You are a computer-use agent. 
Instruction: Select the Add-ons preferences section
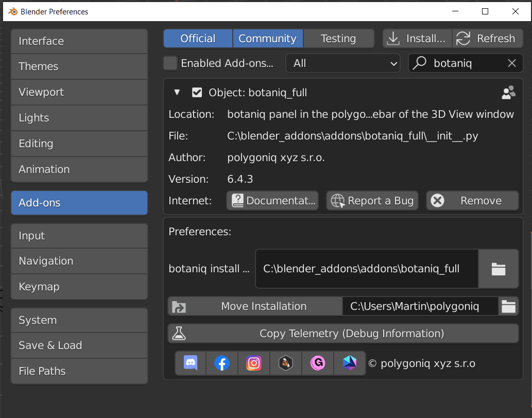coord(79,203)
